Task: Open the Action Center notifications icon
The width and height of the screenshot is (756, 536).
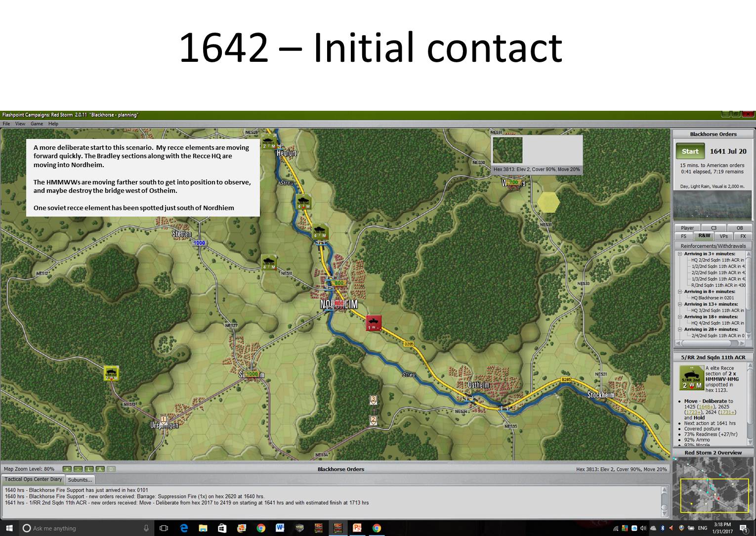Action: point(744,528)
